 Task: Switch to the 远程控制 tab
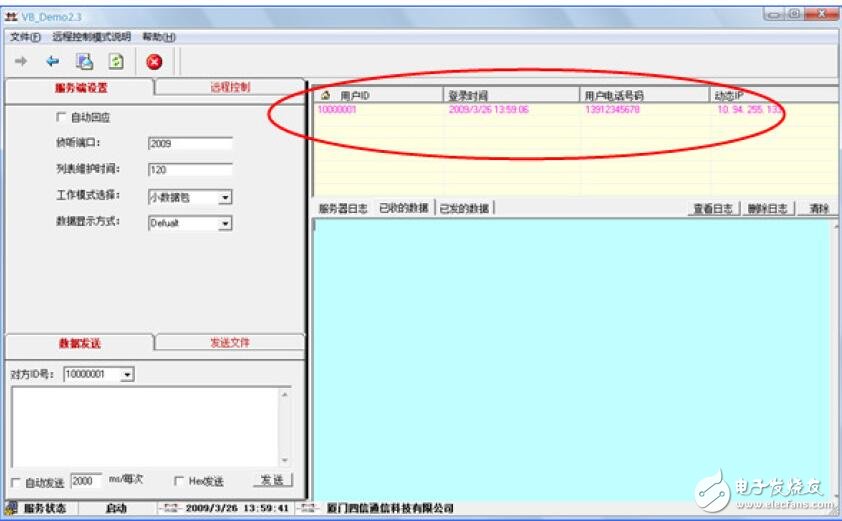(x=230, y=87)
